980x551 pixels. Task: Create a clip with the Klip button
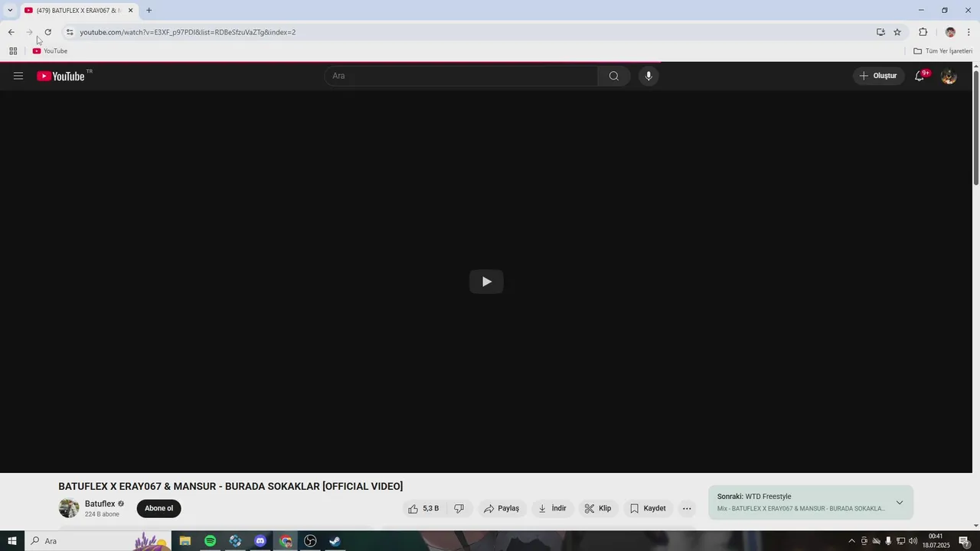click(598, 508)
